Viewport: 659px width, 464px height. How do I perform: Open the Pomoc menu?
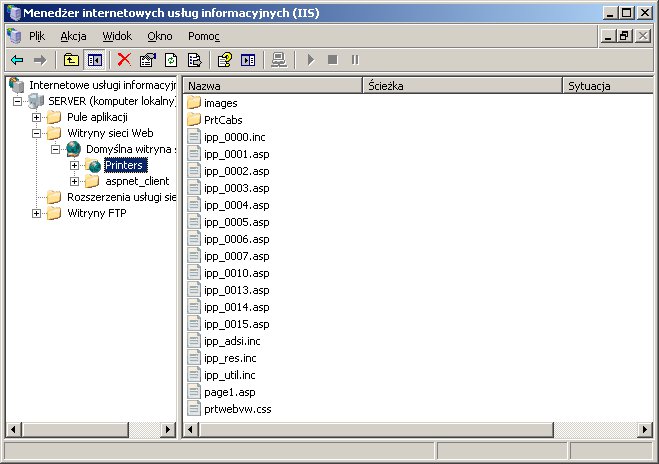[204, 36]
